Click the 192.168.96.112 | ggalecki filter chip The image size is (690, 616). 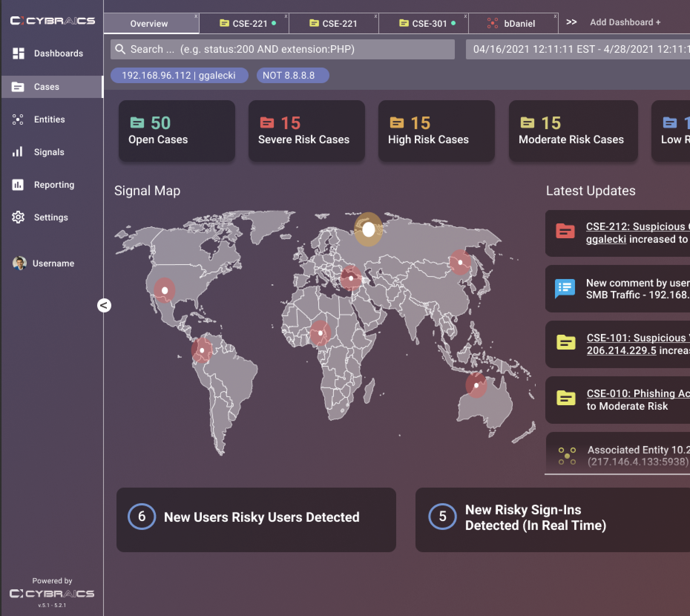pyautogui.click(x=179, y=75)
